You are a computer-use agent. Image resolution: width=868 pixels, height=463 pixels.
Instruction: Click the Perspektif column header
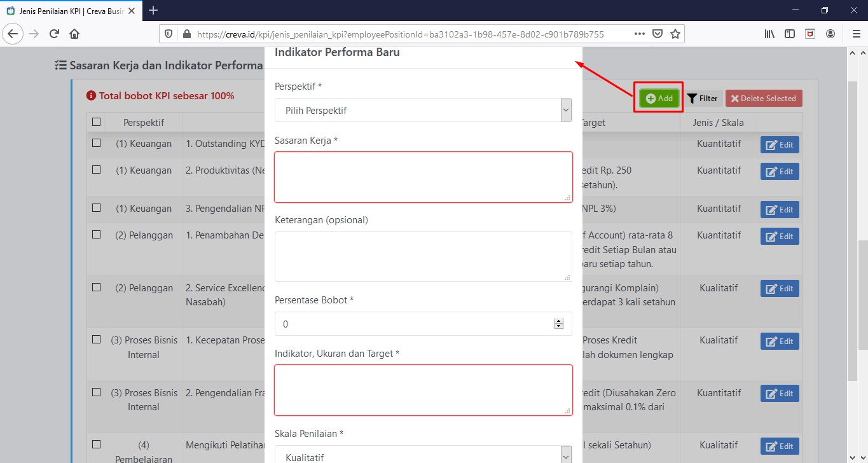[144, 122]
